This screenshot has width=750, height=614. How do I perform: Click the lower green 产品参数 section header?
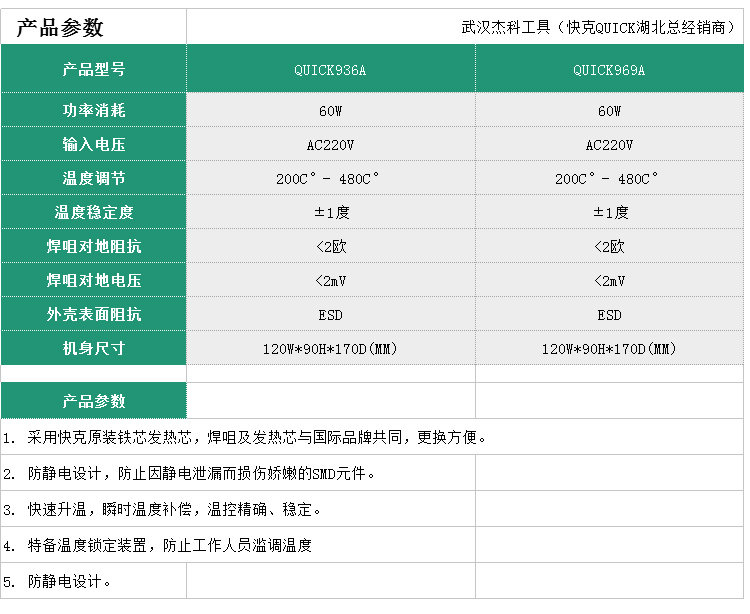94,401
